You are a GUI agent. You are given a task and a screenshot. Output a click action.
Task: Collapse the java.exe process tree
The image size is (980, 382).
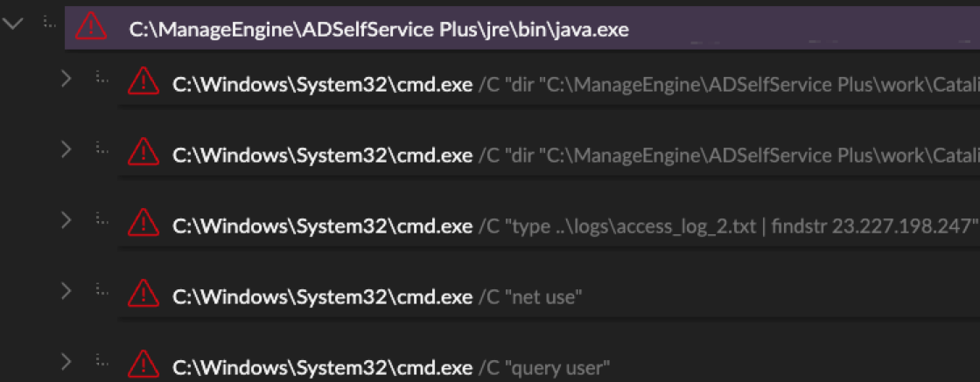pos(13,24)
